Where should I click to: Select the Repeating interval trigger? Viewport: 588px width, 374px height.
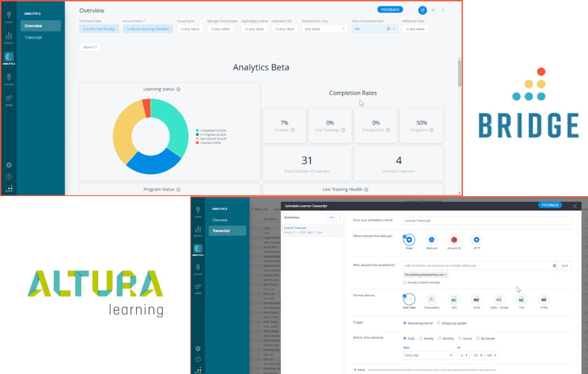click(405, 323)
